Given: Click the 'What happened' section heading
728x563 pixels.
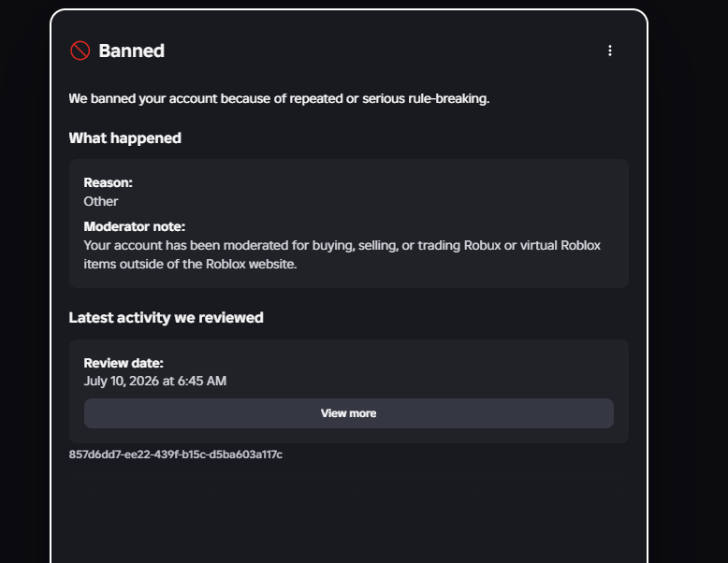Looking at the screenshot, I should coord(124,137).
